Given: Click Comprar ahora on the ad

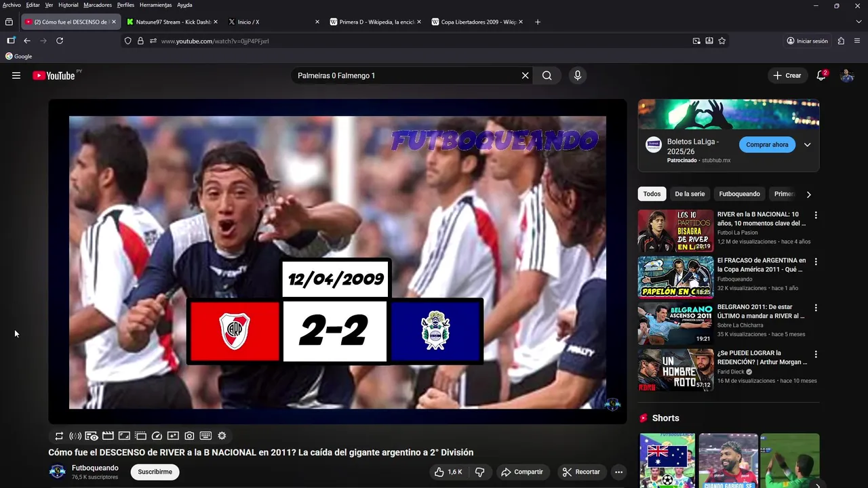Looking at the screenshot, I should coord(767,144).
